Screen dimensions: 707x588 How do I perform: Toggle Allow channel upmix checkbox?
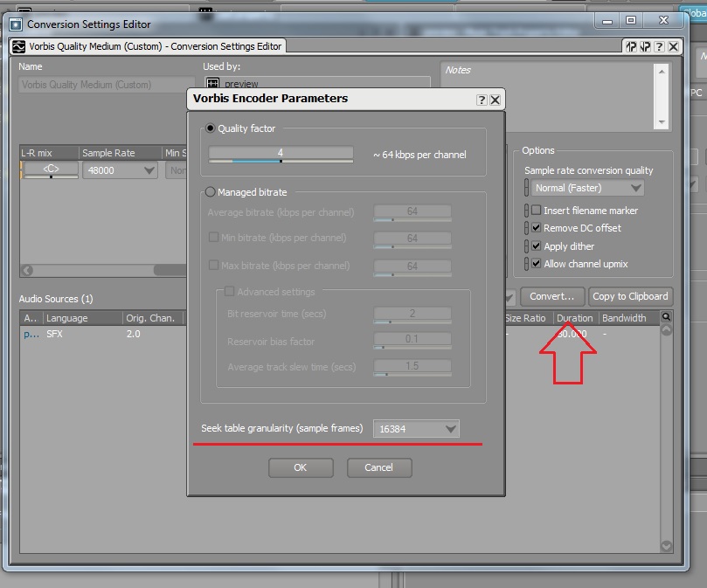point(536,263)
